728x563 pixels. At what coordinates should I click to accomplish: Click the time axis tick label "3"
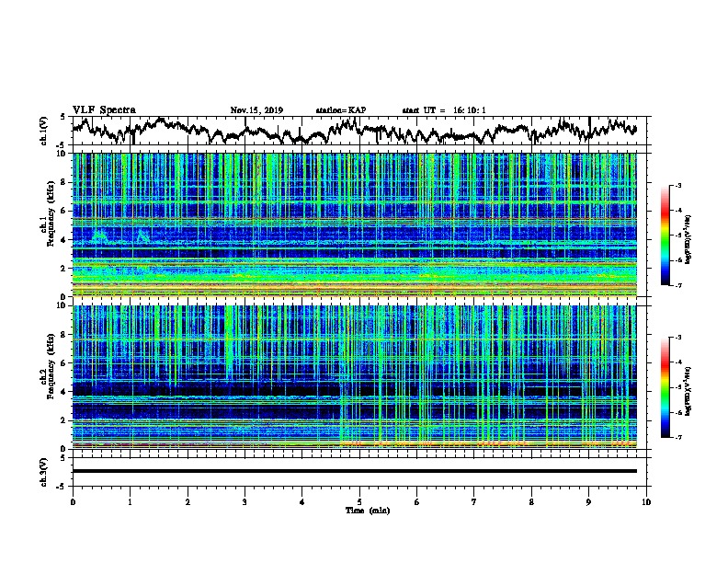245,501
